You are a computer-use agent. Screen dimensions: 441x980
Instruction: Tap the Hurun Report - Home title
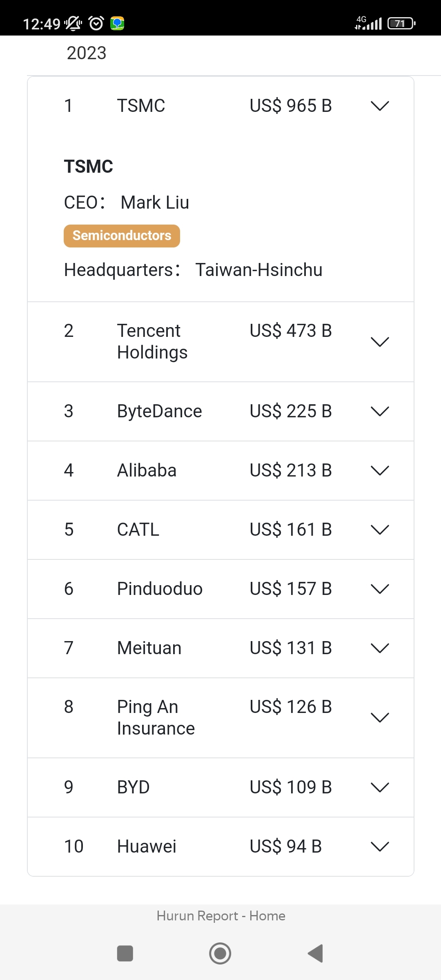pyautogui.click(x=221, y=916)
